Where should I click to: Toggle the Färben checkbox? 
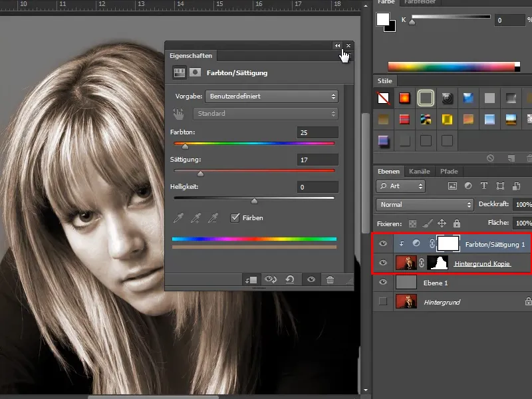235,218
